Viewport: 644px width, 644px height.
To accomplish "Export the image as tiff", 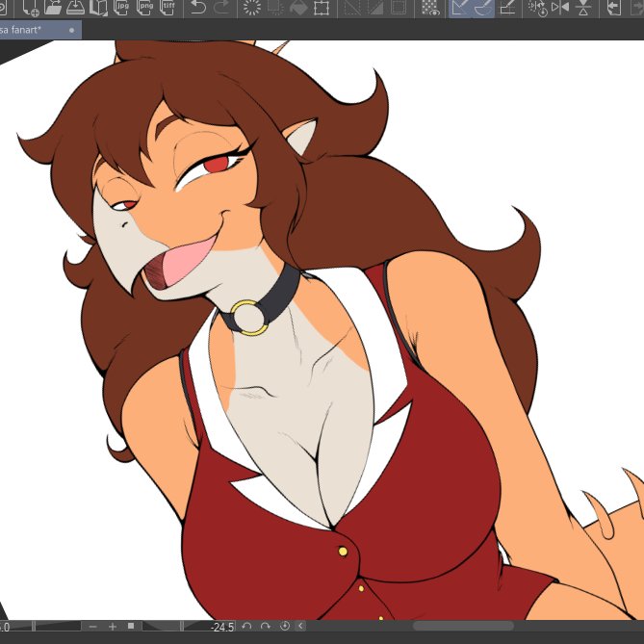I will pos(167,8).
